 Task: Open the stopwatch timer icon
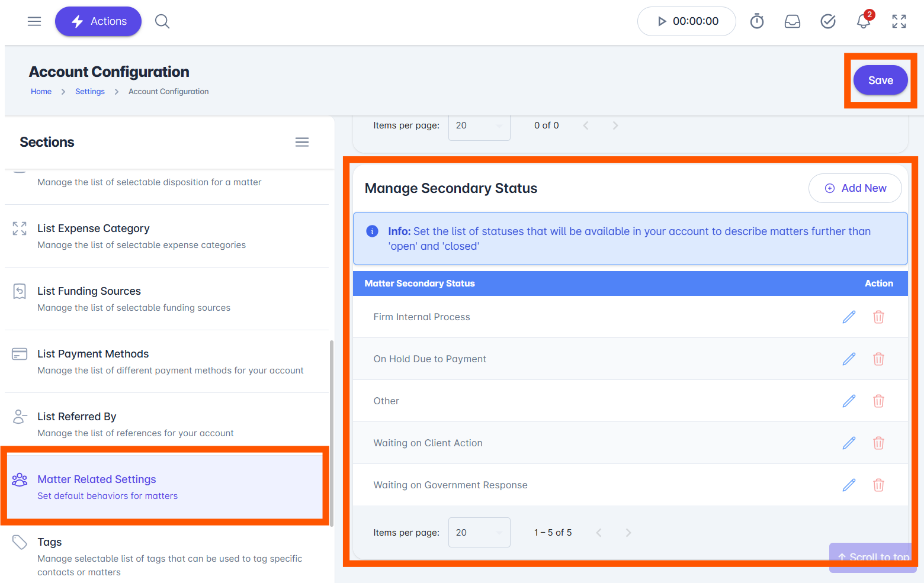(757, 21)
